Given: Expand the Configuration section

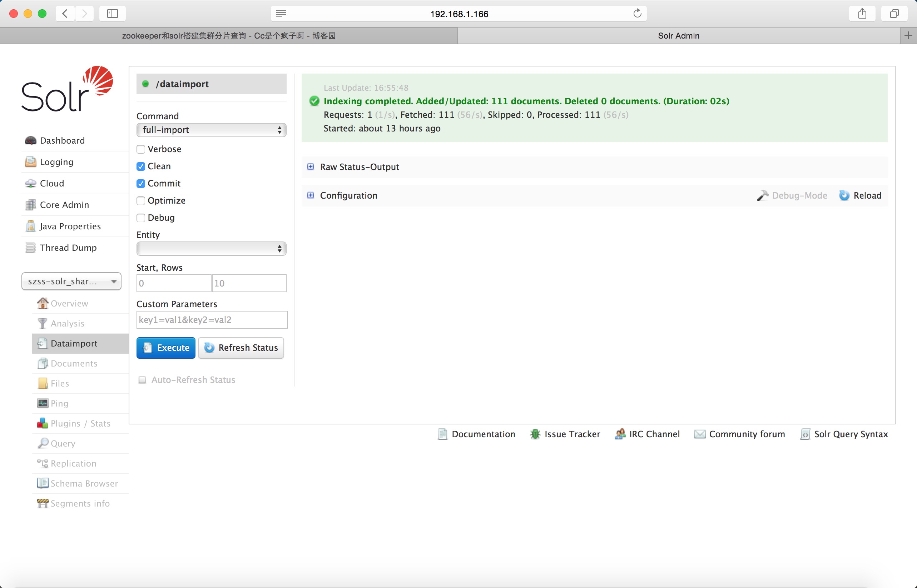Looking at the screenshot, I should [x=311, y=195].
